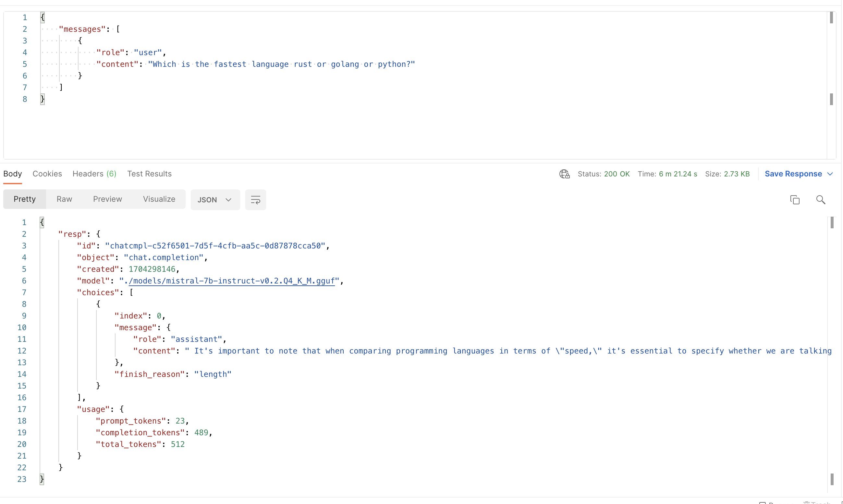Switch to the Visualize view
The image size is (843, 504).
[159, 199]
